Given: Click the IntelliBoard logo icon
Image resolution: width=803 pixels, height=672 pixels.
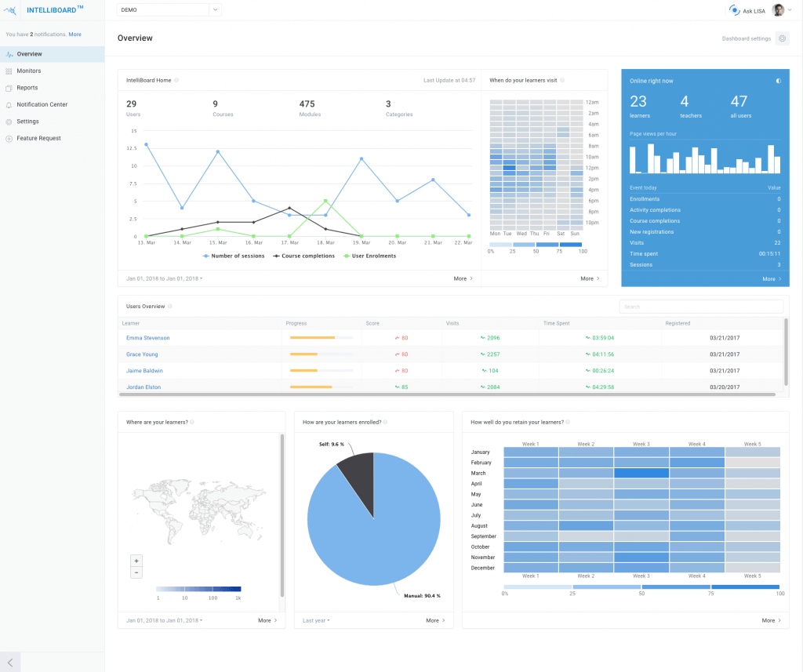Looking at the screenshot, I should (11, 9).
